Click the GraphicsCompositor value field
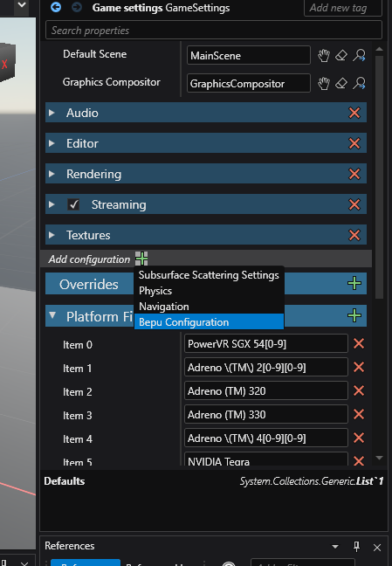392x566 pixels. [x=249, y=83]
